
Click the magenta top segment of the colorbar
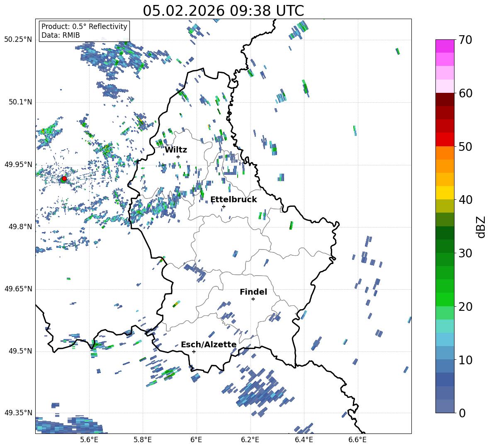tap(445, 46)
